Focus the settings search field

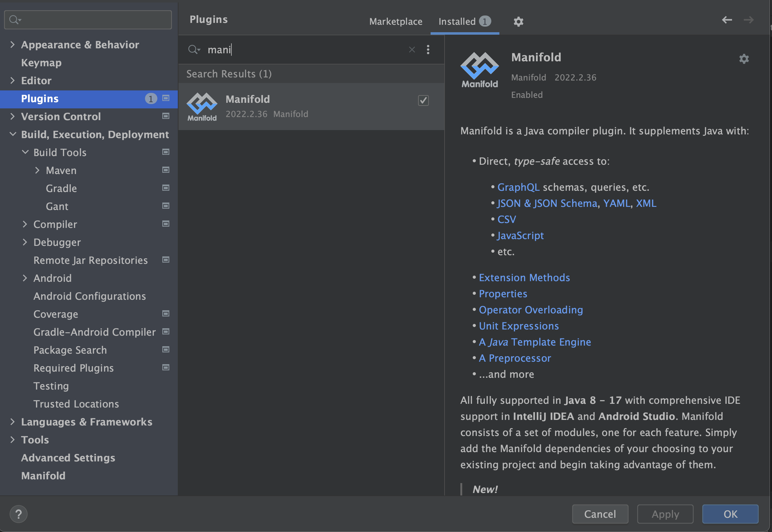pos(93,20)
